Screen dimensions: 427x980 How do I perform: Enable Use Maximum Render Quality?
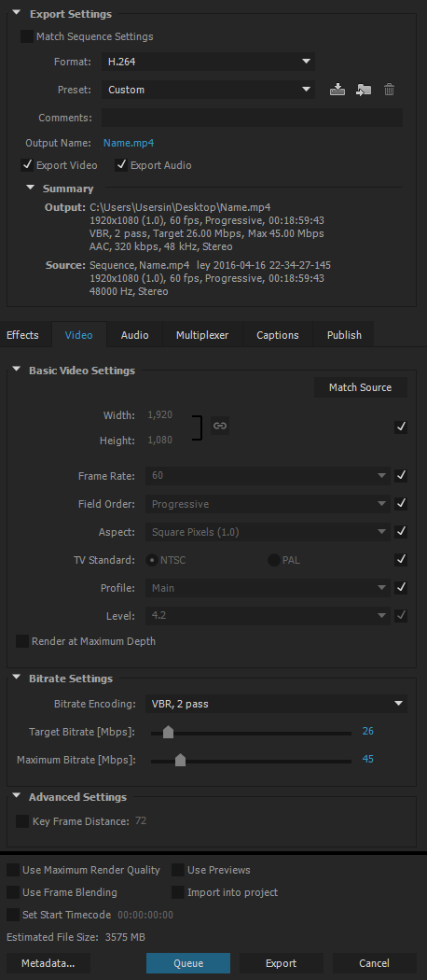[x=12, y=870]
